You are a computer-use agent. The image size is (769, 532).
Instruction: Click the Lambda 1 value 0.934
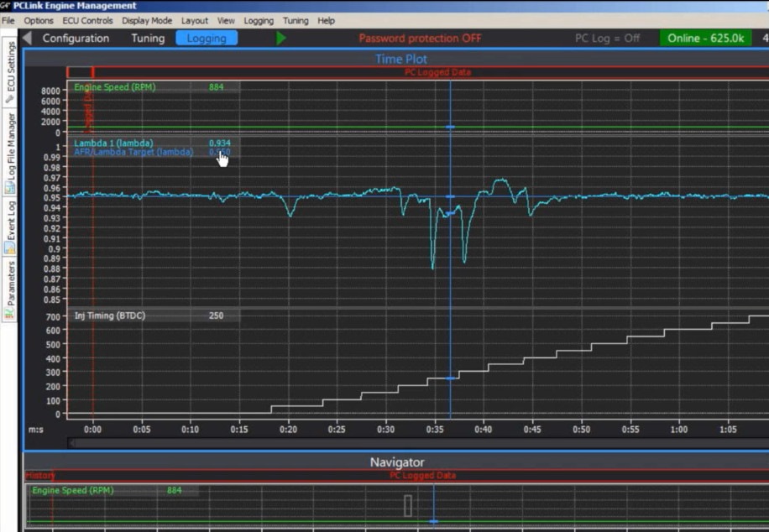pos(219,143)
